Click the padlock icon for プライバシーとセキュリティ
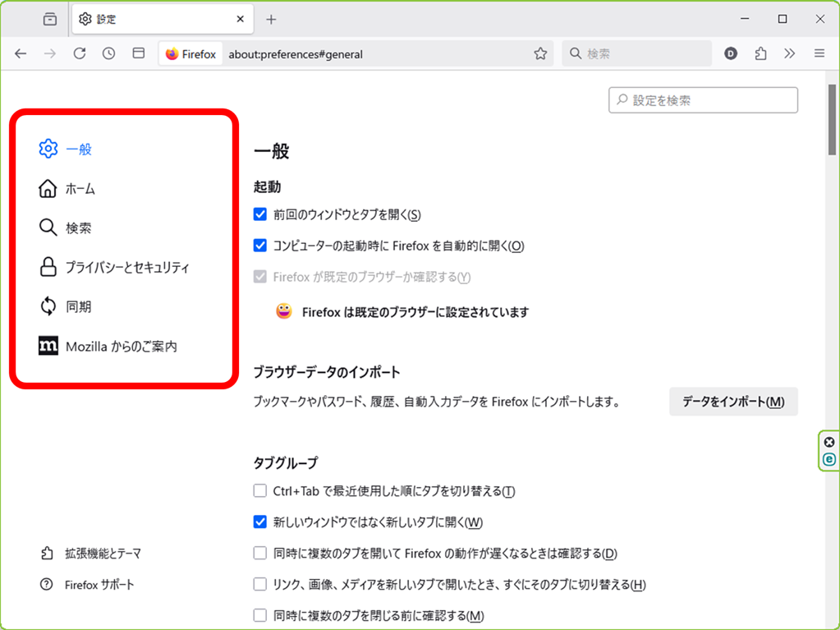Viewport: 840px width, 630px height. coord(48,267)
